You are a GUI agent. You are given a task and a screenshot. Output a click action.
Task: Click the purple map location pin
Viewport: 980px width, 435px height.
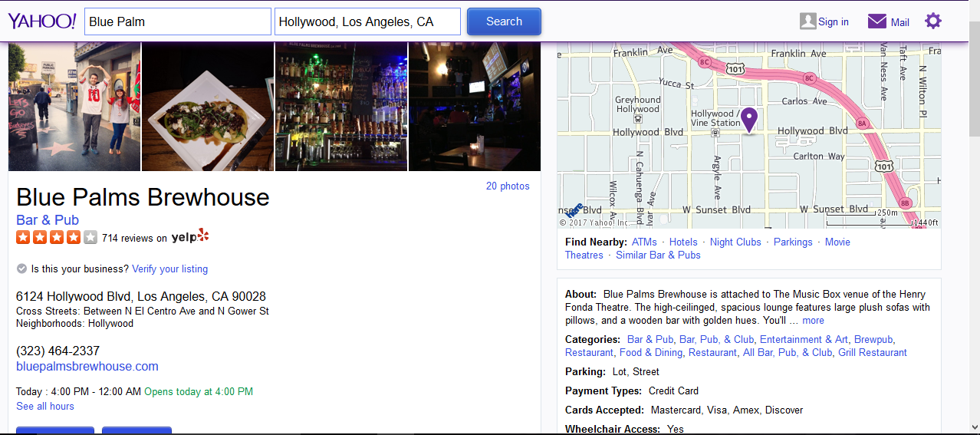[748, 120]
